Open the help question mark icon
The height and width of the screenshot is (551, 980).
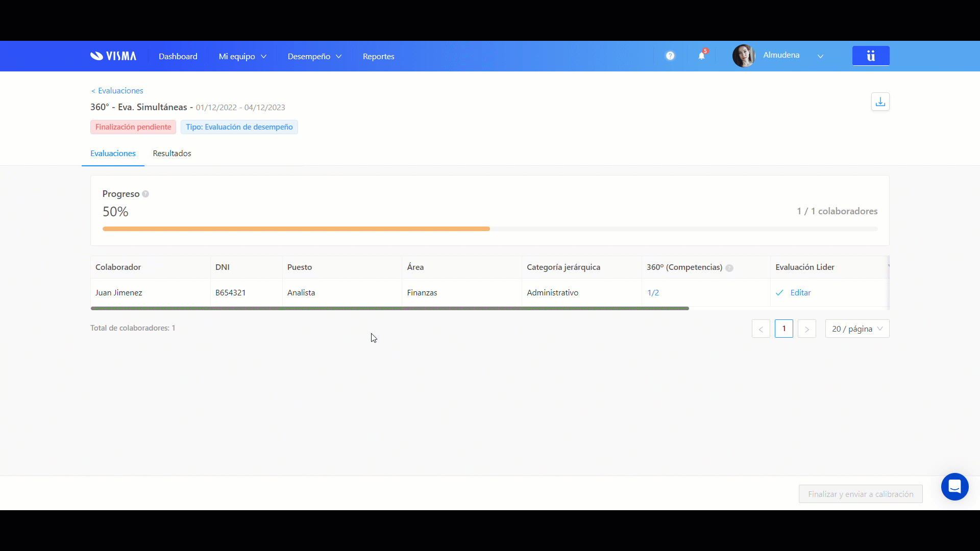click(670, 56)
